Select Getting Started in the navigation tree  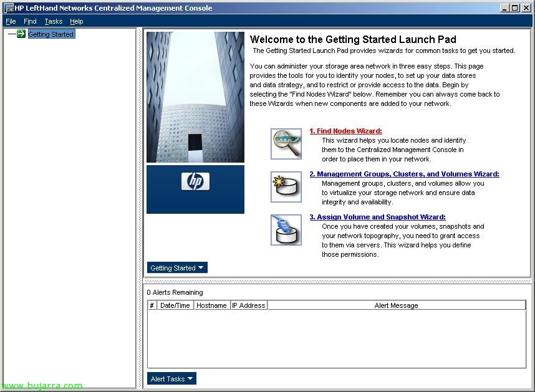point(51,34)
